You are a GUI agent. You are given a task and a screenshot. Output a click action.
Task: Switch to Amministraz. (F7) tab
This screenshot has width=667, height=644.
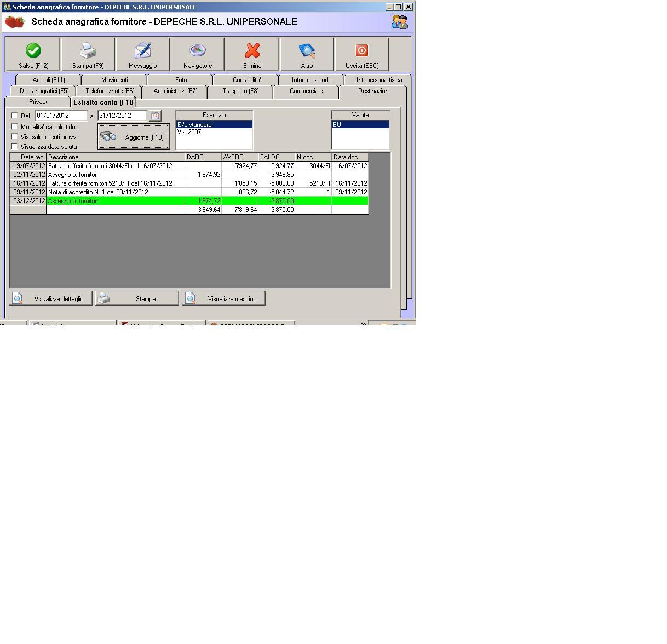(x=175, y=91)
